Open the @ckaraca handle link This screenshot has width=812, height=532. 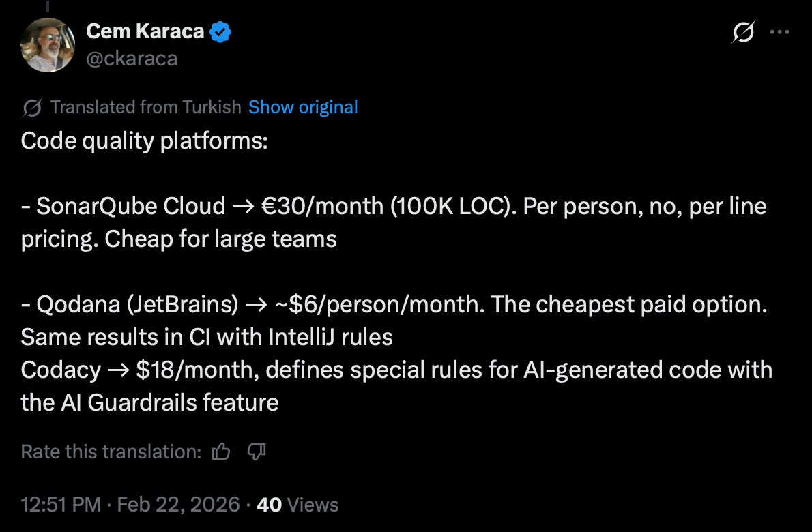132,59
